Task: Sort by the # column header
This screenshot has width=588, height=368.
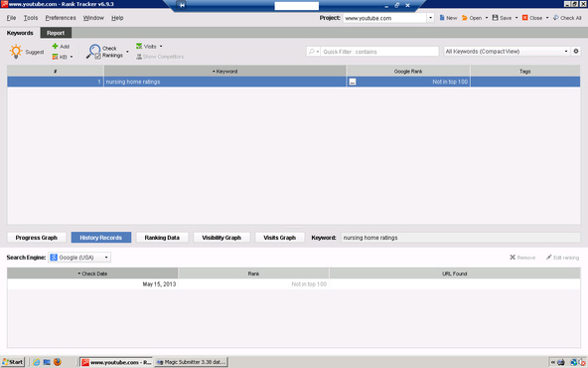Action: [x=56, y=71]
